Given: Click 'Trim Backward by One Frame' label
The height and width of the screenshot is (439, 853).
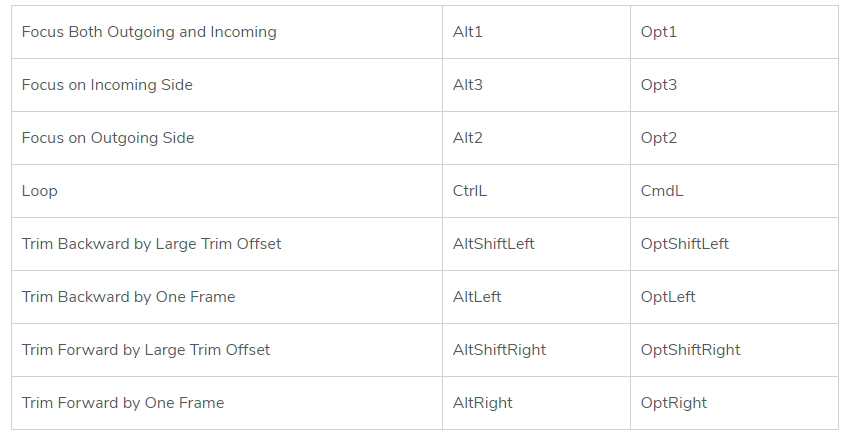Looking at the screenshot, I should pos(128,297).
